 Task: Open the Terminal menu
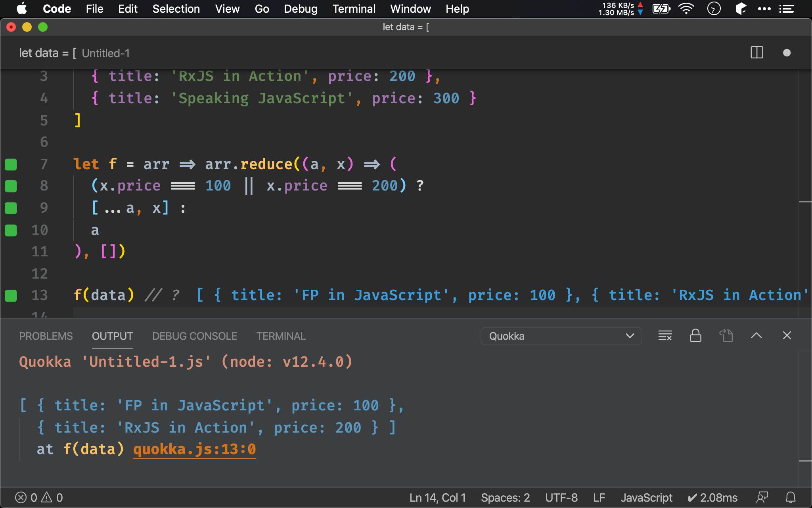point(354,9)
